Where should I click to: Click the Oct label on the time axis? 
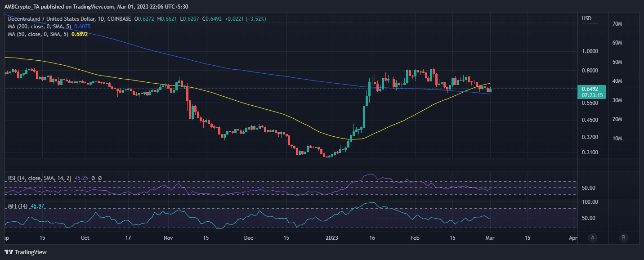(x=85, y=238)
